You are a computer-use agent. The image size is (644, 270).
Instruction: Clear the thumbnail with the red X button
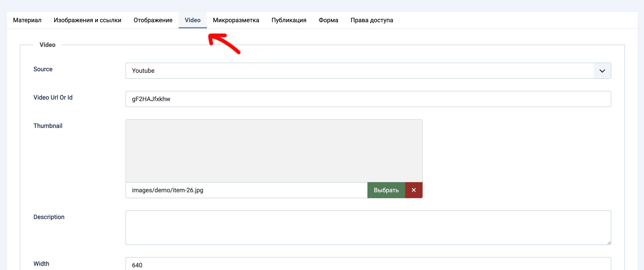pos(413,190)
